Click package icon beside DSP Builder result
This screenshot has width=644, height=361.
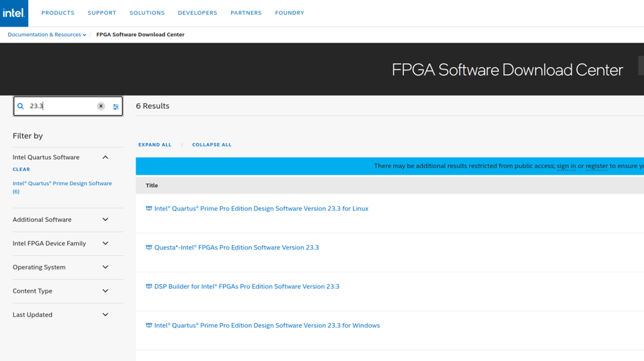[x=149, y=286]
